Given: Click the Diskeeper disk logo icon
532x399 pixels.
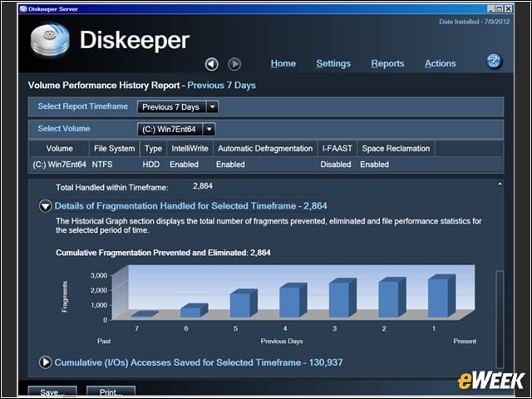Looking at the screenshot, I should coord(50,40).
